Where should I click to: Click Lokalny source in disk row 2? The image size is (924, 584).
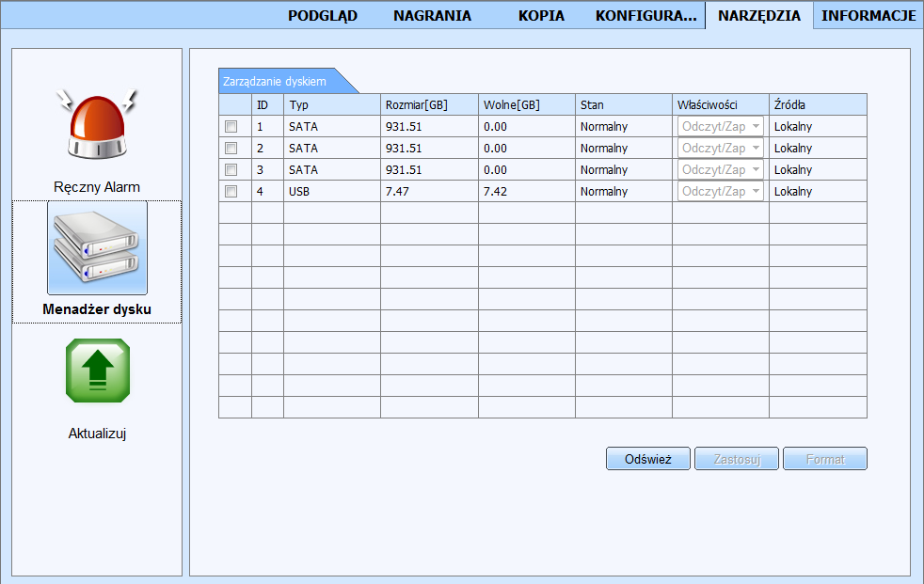(793, 149)
